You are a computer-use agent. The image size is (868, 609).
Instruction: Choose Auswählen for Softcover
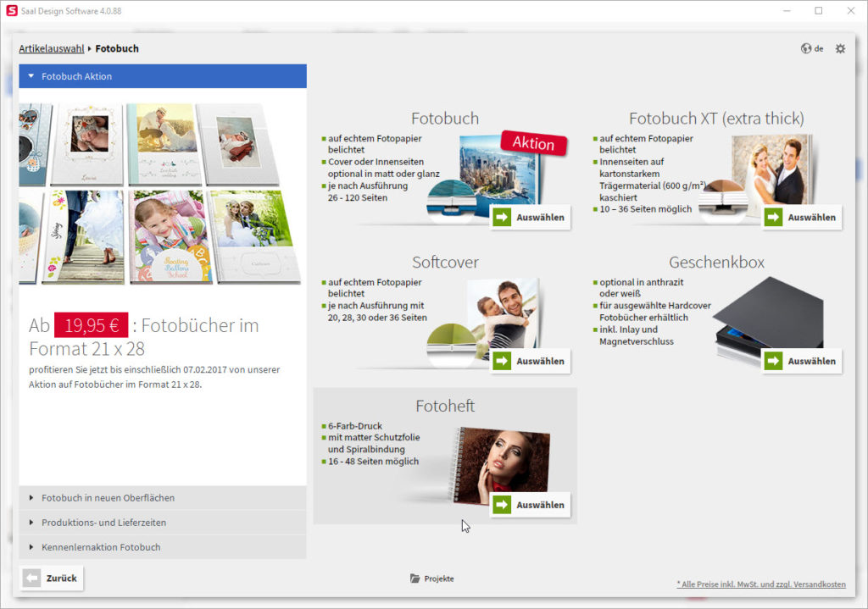[531, 361]
